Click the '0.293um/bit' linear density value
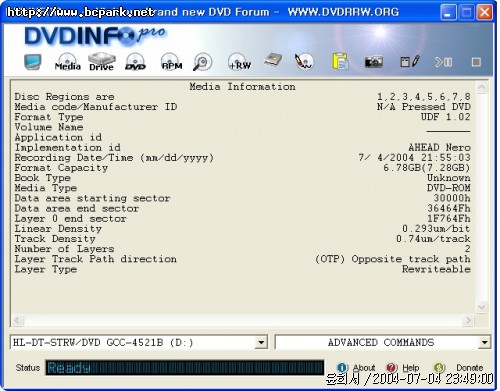The width and height of the screenshot is (500, 391). pos(436,229)
